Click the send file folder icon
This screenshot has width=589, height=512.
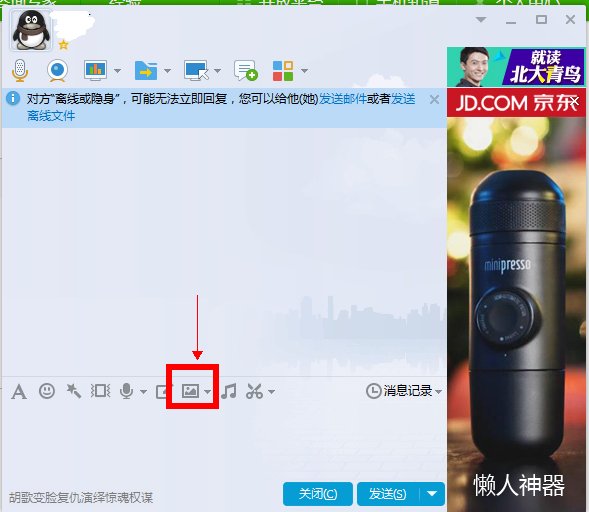146,70
